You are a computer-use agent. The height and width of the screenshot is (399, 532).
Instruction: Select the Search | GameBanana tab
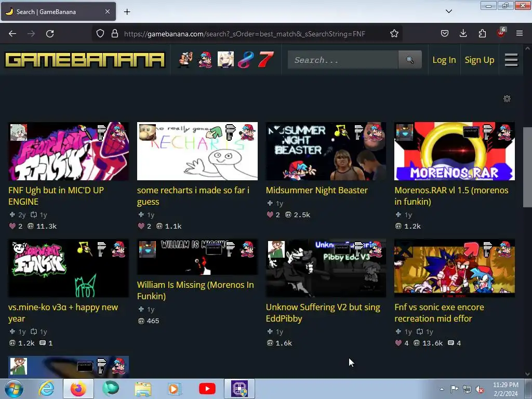click(58, 11)
